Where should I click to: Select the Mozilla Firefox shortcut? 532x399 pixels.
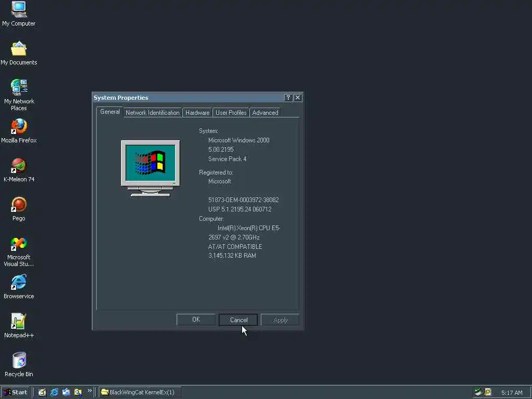[19, 130]
